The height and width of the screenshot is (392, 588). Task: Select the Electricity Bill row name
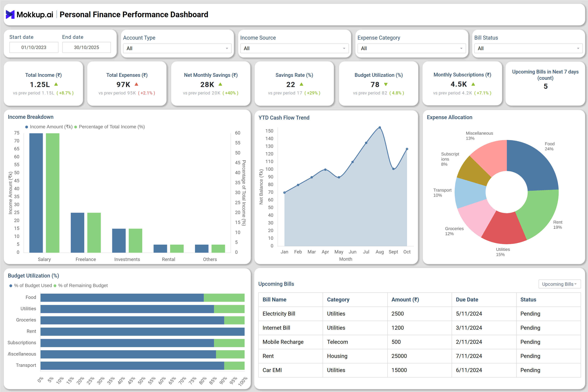pos(279,313)
